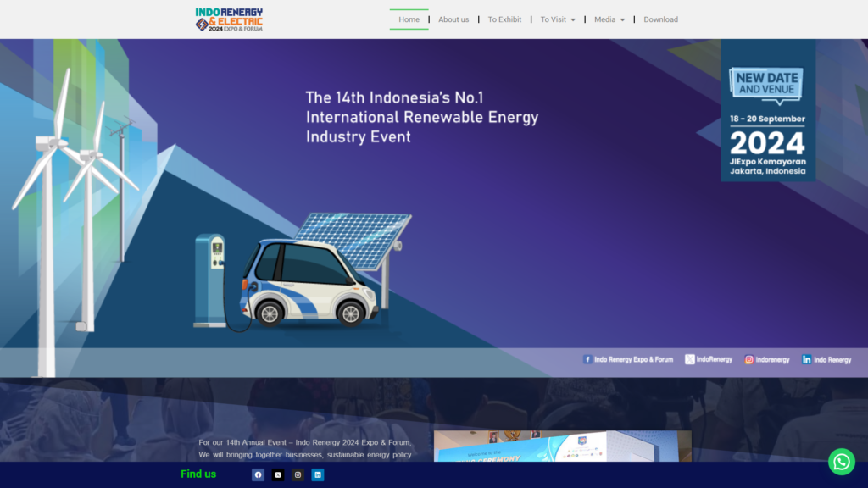The image size is (868, 488).
Task: Open Instagram icon in Find us bar
Action: tap(298, 474)
